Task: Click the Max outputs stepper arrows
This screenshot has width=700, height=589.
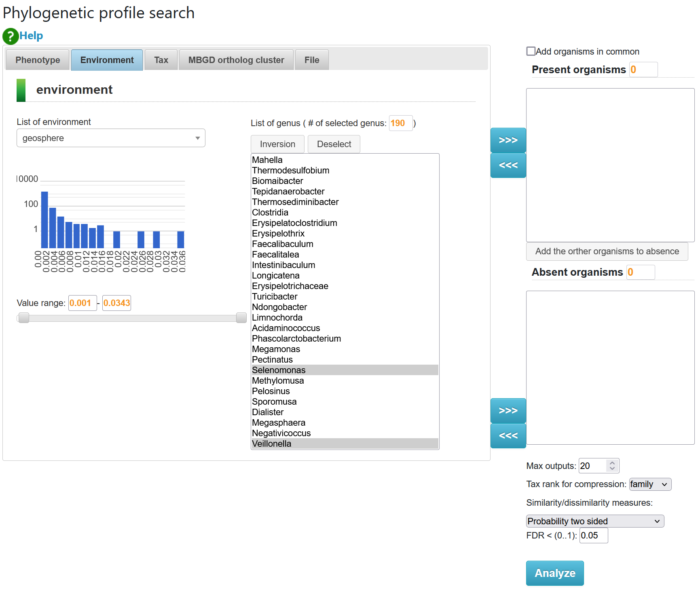Action: click(x=612, y=466)
